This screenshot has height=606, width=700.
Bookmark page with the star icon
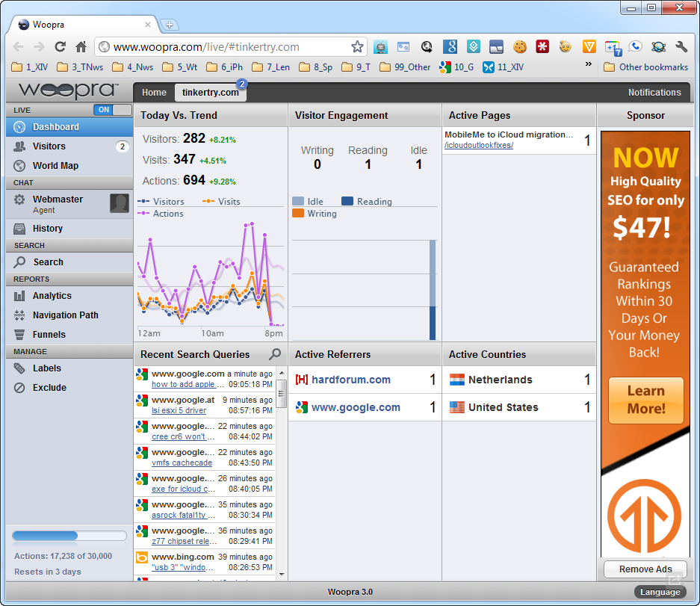(x=357, y=47)
